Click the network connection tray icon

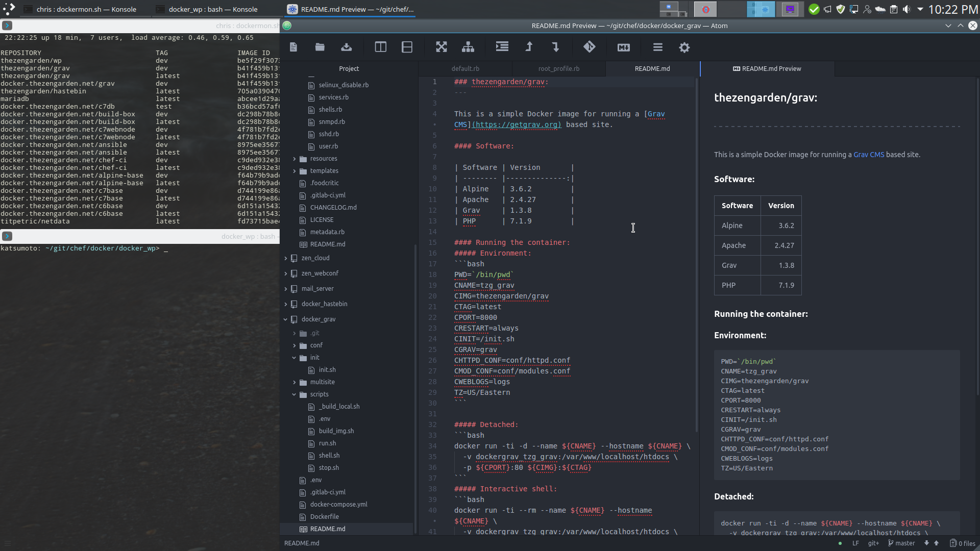click(854, 9)
